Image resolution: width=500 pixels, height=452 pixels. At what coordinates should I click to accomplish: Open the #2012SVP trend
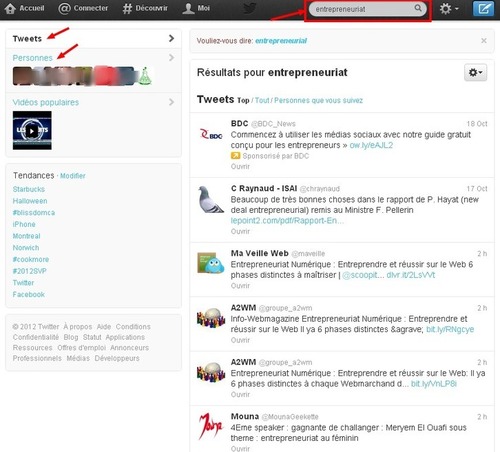point(29,271)
